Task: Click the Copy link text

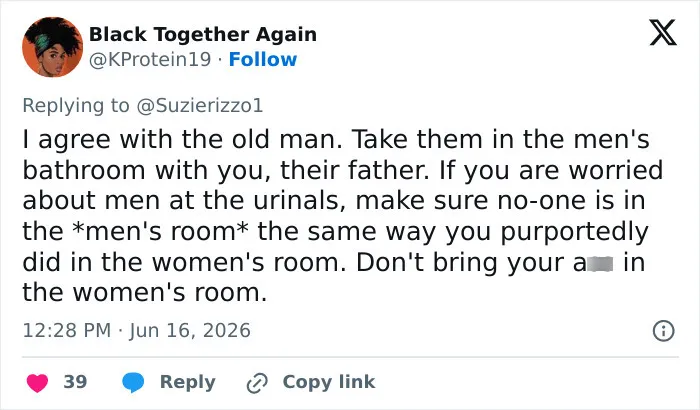Action: [329, 382]
